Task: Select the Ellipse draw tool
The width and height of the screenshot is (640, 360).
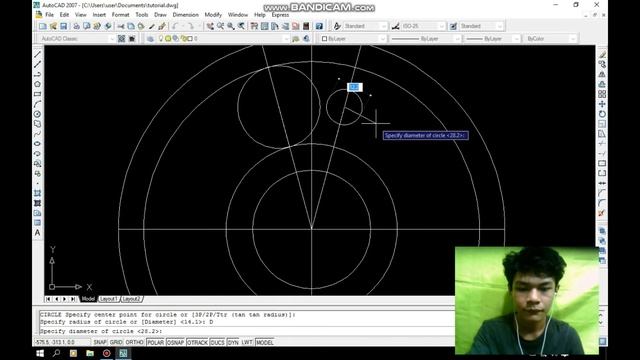Action: pyautogui.click(x=37, y=144)
